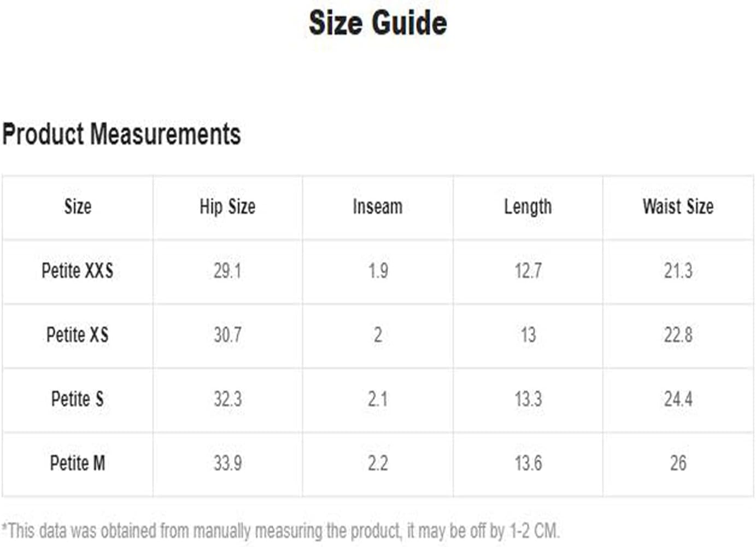756x547 pixels.
Task: Click the manual measurement disclaimer note
Action: pos(280,531)
